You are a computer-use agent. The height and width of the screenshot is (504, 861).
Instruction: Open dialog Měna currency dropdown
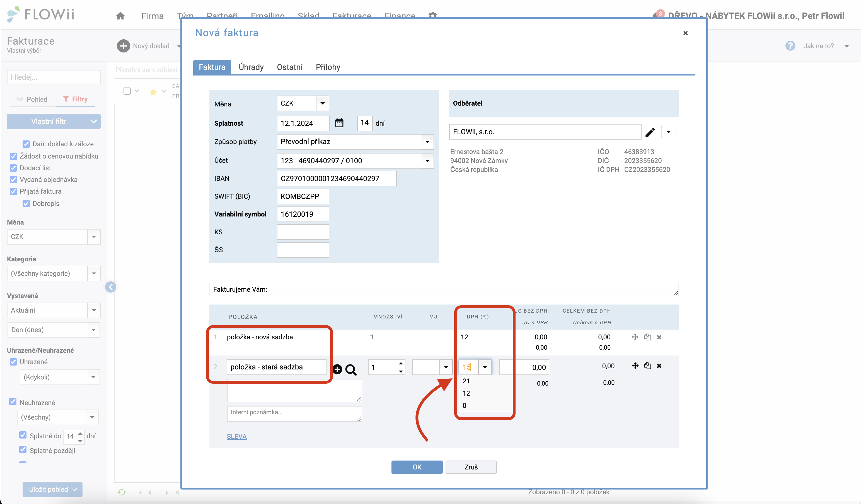point(322,103)
